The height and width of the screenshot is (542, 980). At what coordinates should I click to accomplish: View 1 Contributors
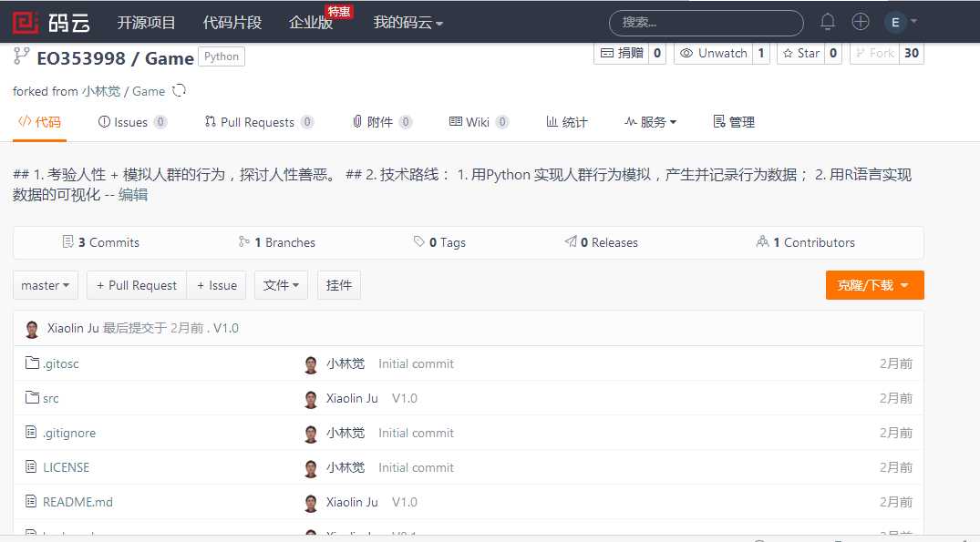point(806,242)
